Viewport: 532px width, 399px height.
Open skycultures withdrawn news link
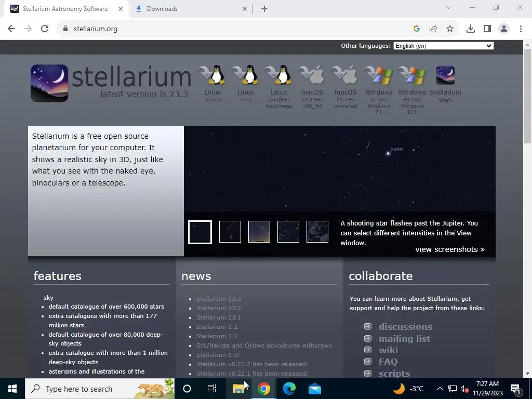pos(264,345)
